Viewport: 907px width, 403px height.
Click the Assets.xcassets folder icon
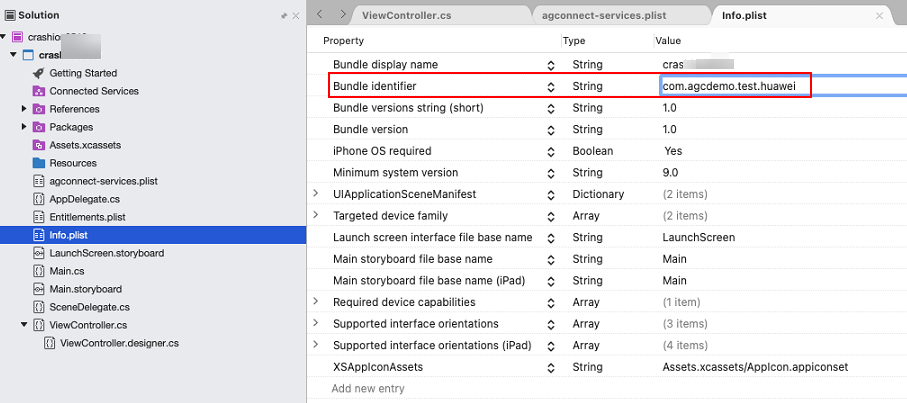click(x=38, y=145)
